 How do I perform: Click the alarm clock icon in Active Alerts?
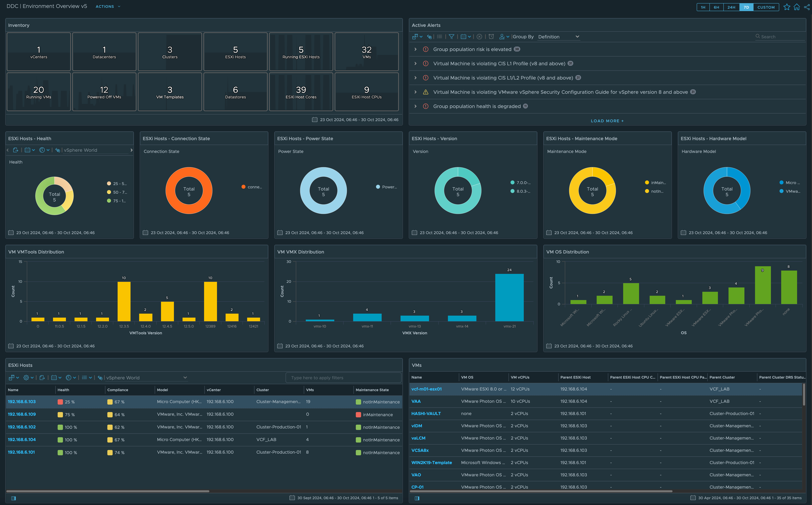tap(491, 37)
